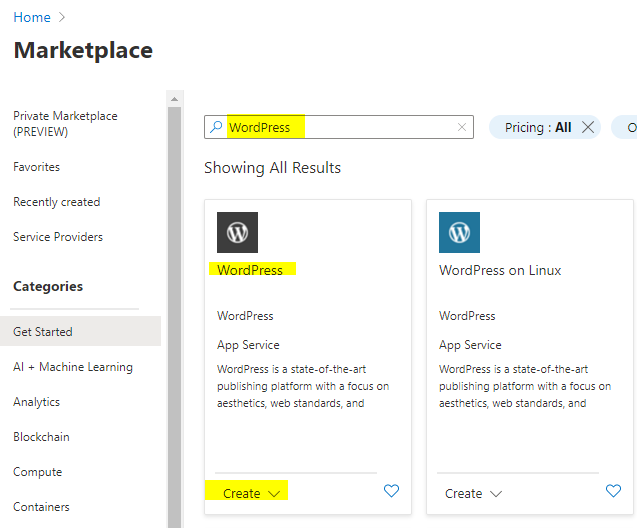Select the Get Started category
The width and height of the screenshot is (637, 528).
[80, 331]
